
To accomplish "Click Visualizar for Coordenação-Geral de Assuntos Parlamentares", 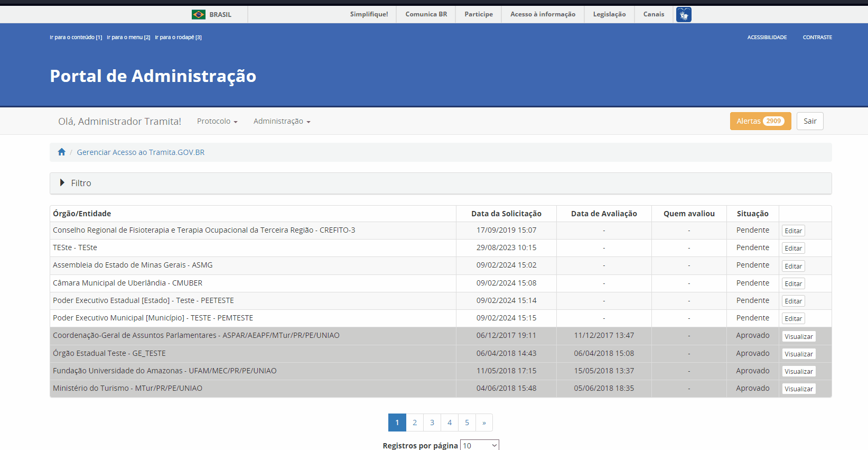I will coord(799,336).
